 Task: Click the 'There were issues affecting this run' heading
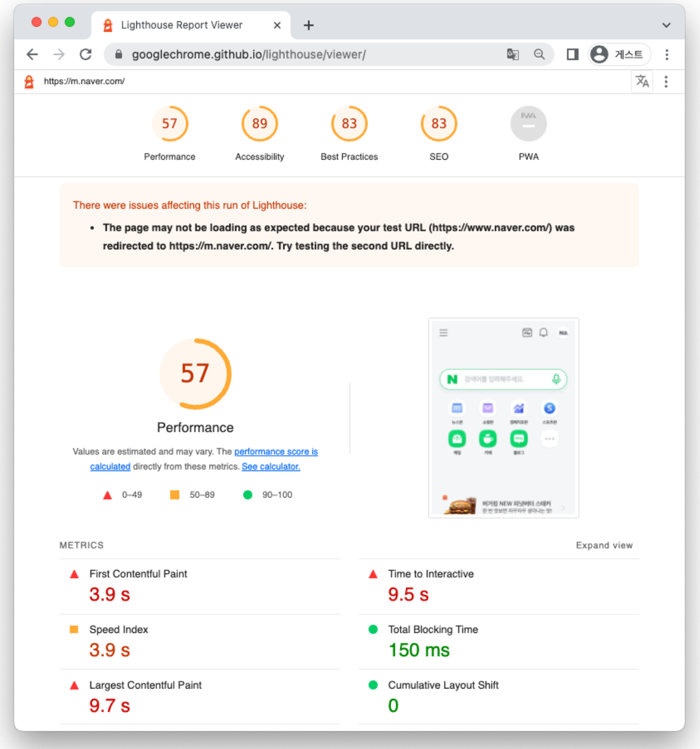tap(190, 205)
